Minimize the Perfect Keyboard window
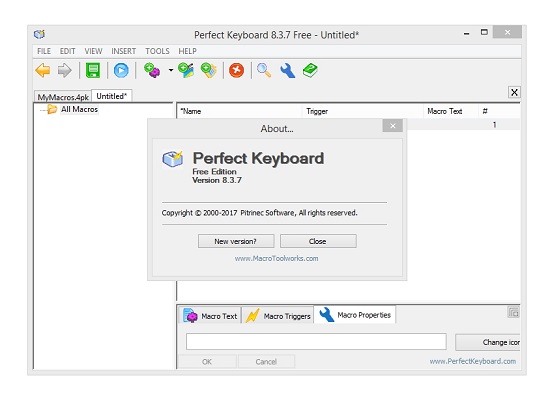 pos(466,34)
